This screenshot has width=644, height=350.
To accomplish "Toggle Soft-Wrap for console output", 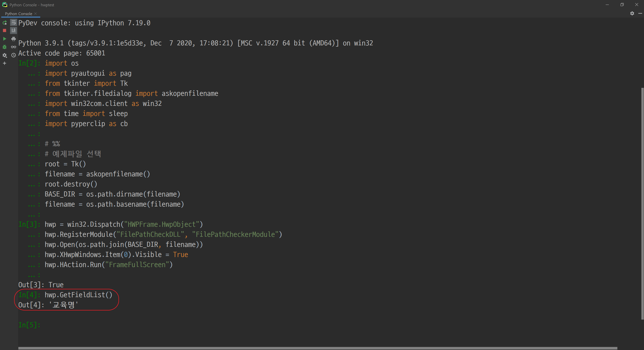I will pyautogui.click(x=14, y=23).
